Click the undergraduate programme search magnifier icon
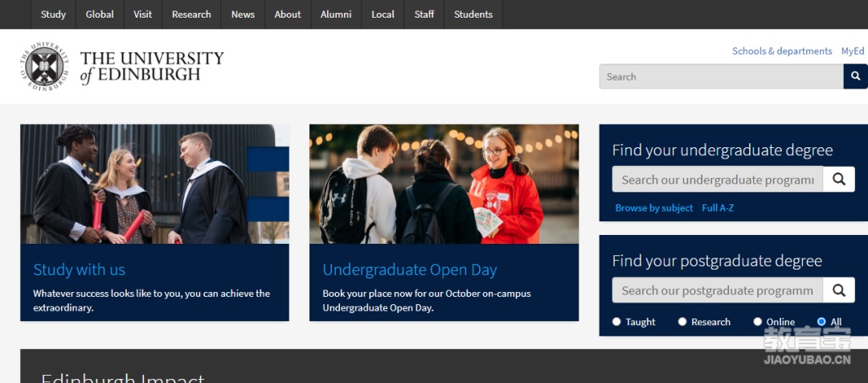 coord(838,179)
